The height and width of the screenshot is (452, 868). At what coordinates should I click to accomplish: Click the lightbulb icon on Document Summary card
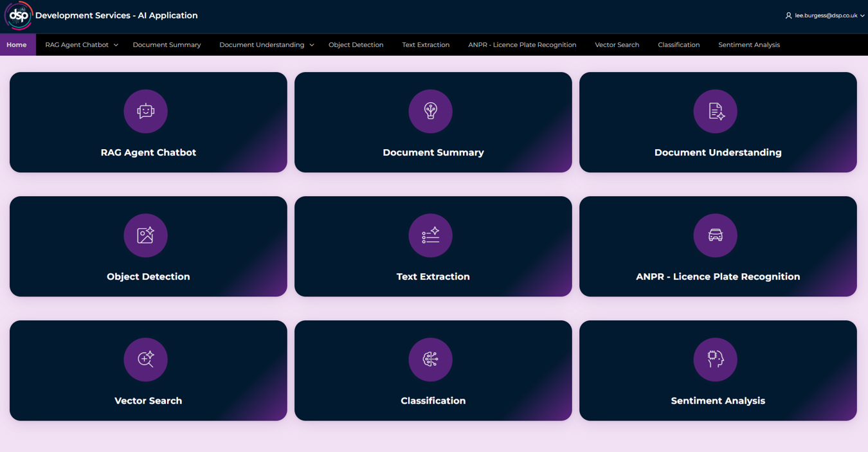click(x=430, y=111)
